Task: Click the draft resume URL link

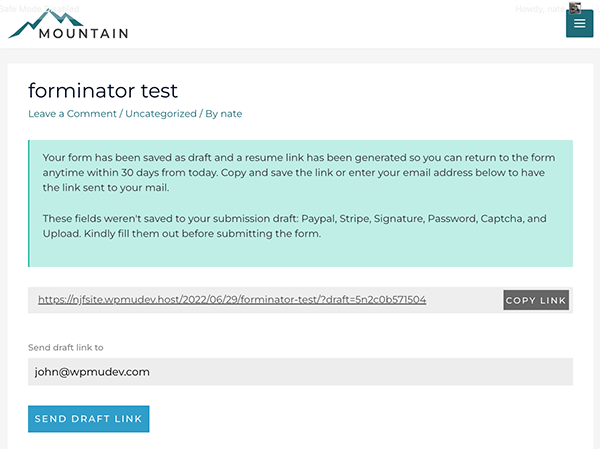Action: pyautogui.click(x=232, y=299)
